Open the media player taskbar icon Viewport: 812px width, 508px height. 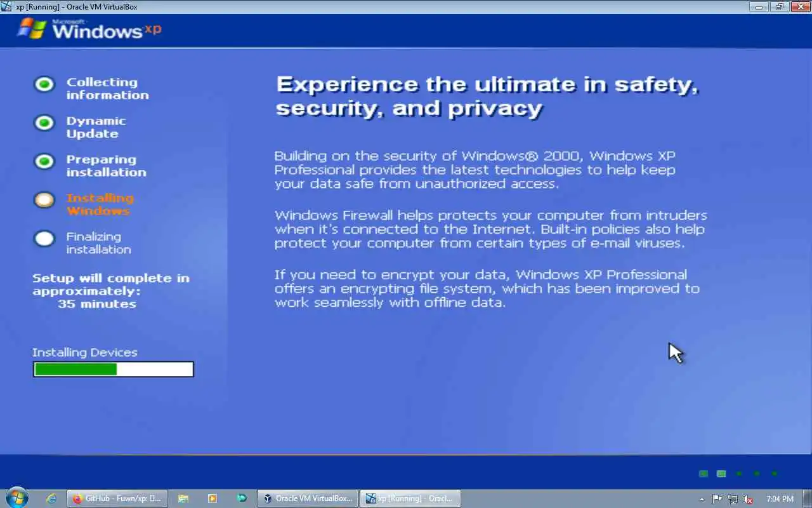pos(213,498)
